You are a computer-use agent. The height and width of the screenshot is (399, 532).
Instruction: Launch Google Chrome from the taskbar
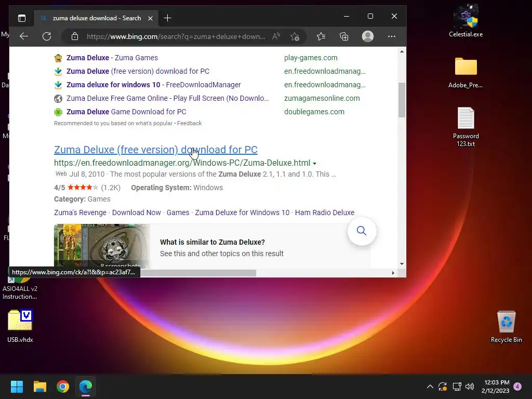(x=63, y=387)
